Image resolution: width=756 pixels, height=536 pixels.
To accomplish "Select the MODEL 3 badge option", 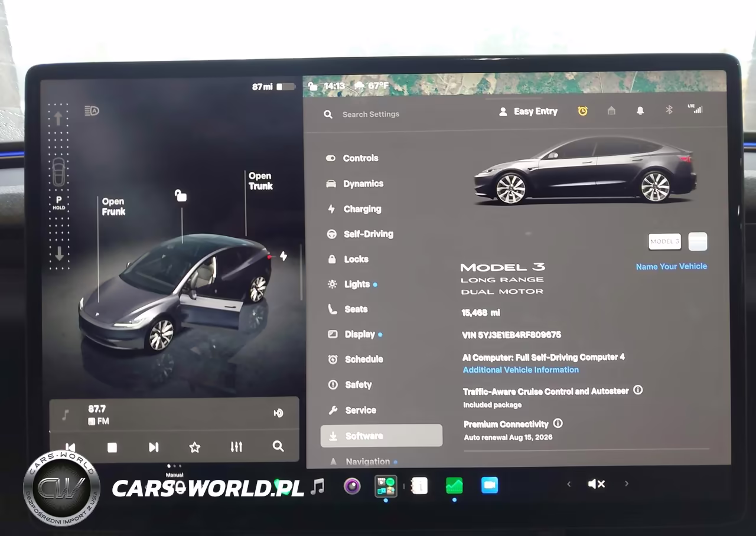I will [x=664, y=241].
